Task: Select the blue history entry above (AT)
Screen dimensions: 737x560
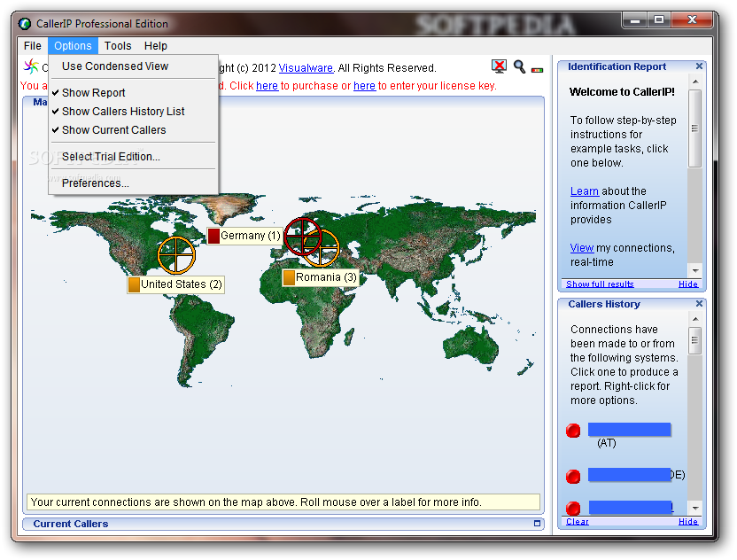Action: 629,430
